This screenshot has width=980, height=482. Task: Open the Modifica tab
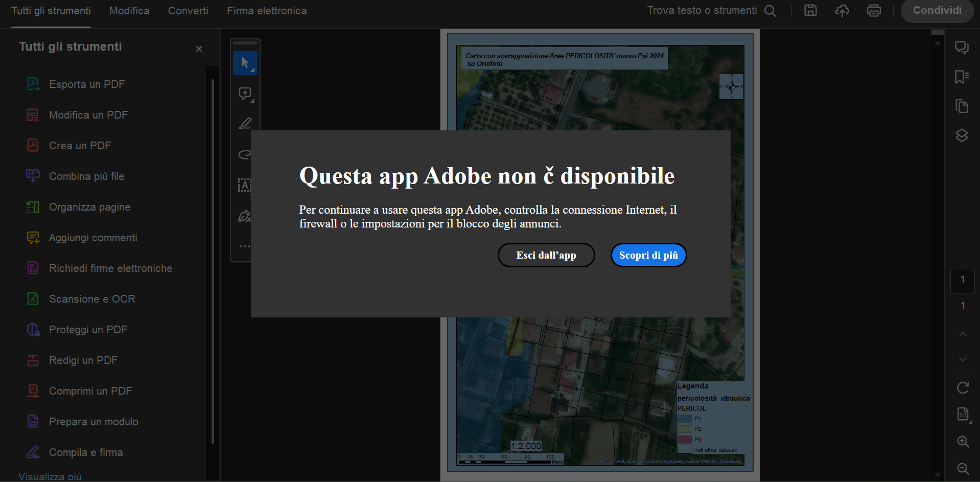point(129,11)
